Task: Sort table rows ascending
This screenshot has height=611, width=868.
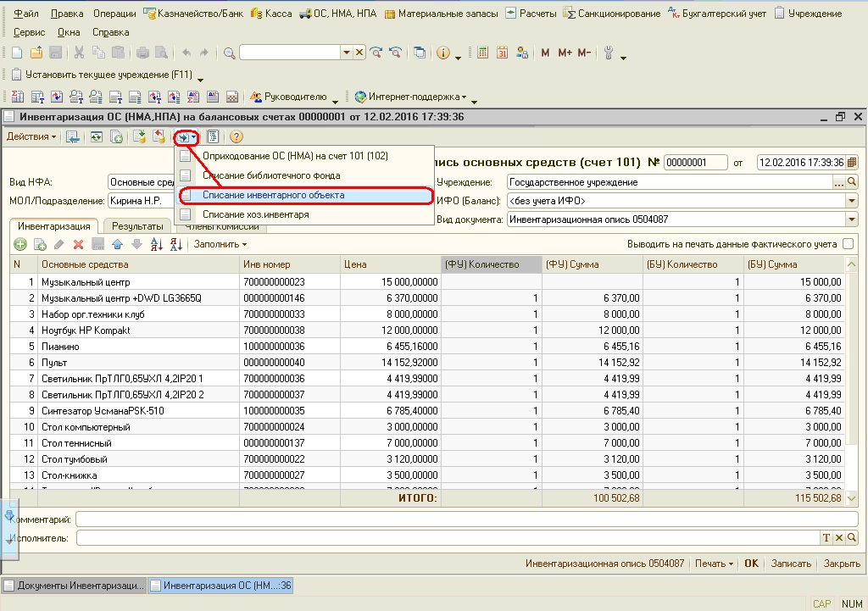Action: (x=156, y=244)
